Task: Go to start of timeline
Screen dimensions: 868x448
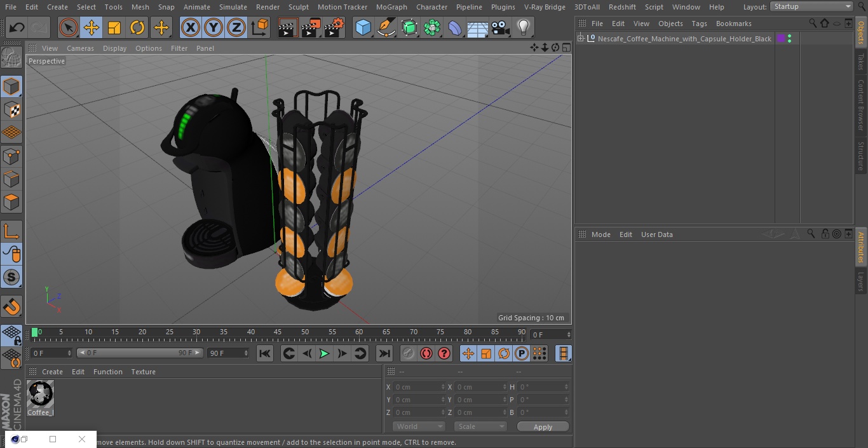Action: coord(265,353)
